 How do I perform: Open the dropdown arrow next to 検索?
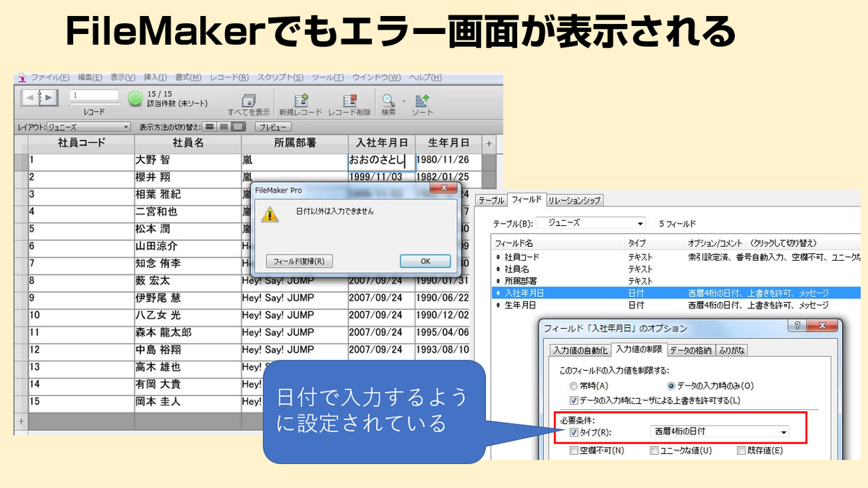404,101
